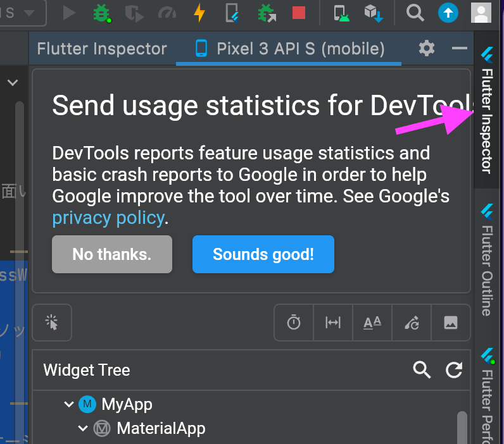This screenshot has height=444, width=504.
Task: Collapse the MaterialApp tree node
Action: click(x=83, y=428)
